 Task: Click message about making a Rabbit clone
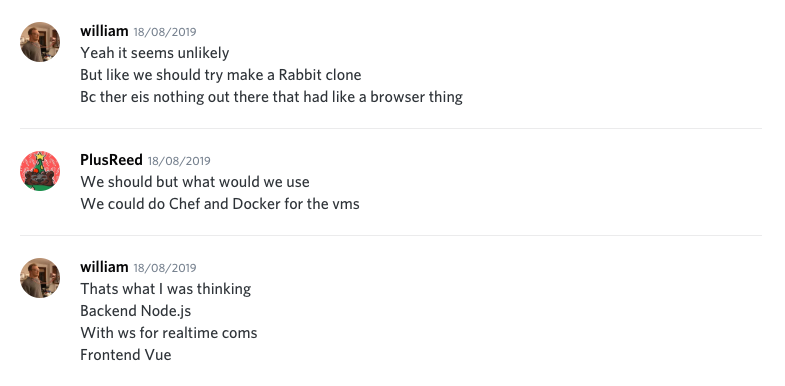tap(221, 75)
